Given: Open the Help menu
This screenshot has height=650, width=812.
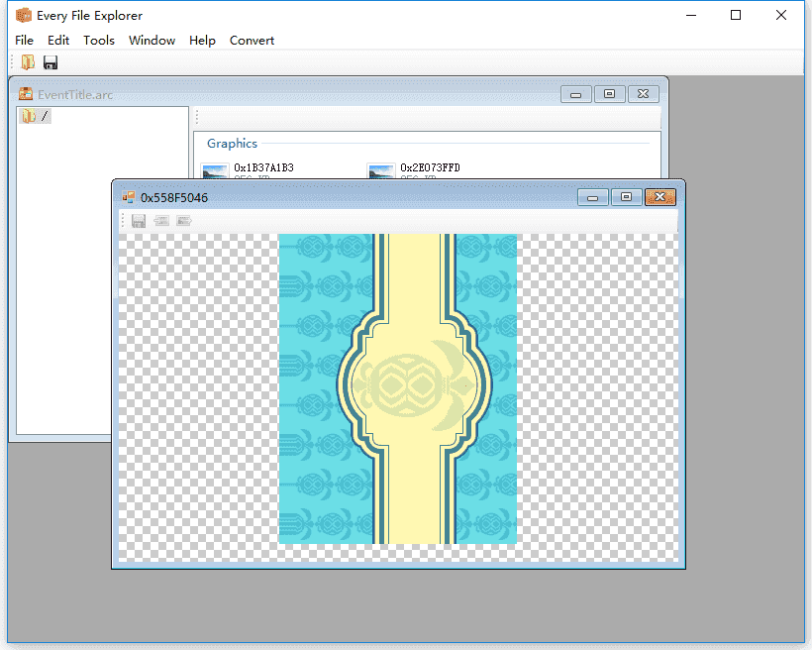Looking at the screenshot, I should 202,41.
